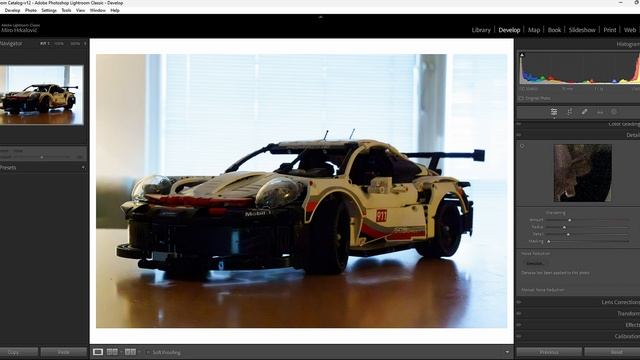The image size is (640, 360).
Task: Click the Sharpening Detail slider handle
Action: click(568, 235)
